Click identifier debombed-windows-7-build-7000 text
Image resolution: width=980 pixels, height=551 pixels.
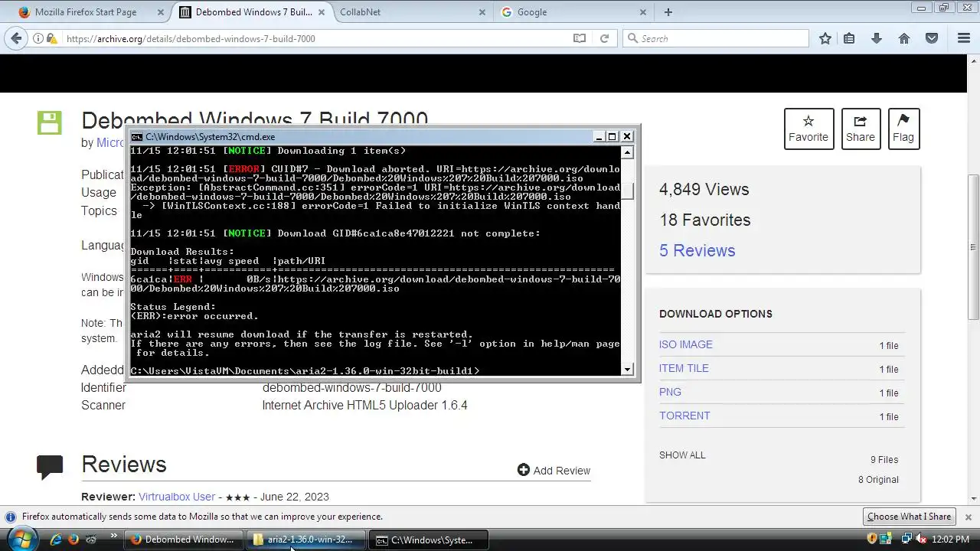tap(351, 387)
